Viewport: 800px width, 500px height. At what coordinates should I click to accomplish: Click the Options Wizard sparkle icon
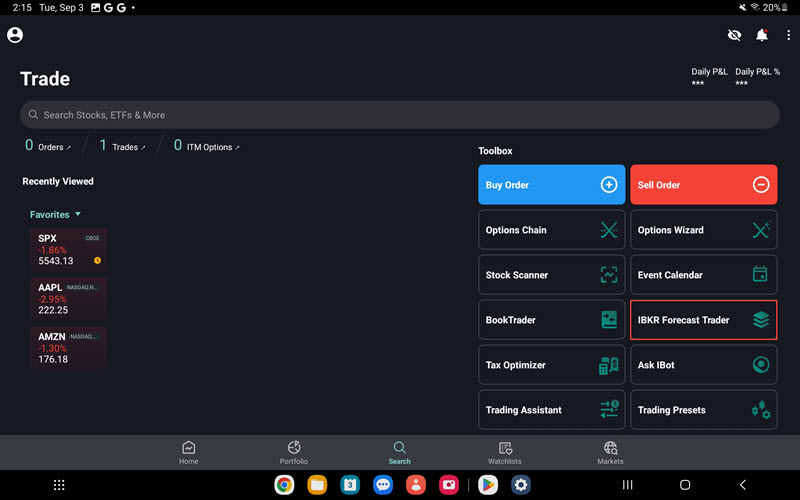point(761,230)
